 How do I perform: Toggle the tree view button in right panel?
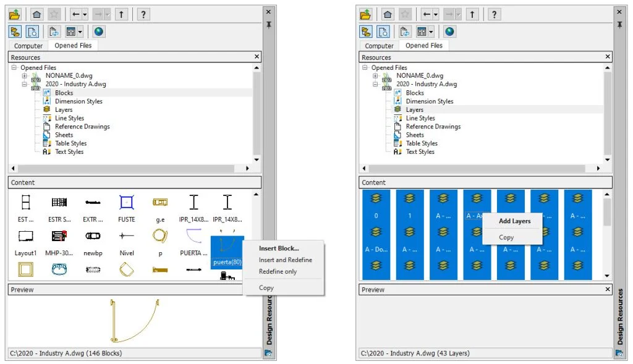[365, 32]
